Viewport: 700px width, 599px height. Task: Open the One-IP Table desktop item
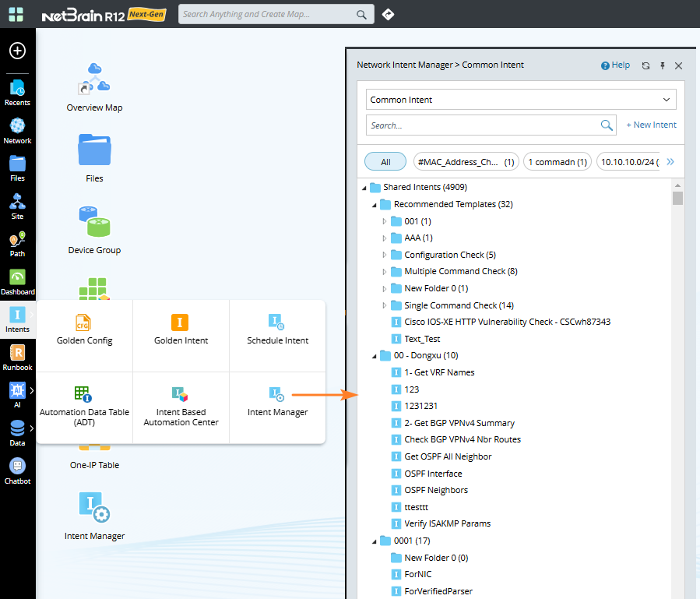pos(94,464)
